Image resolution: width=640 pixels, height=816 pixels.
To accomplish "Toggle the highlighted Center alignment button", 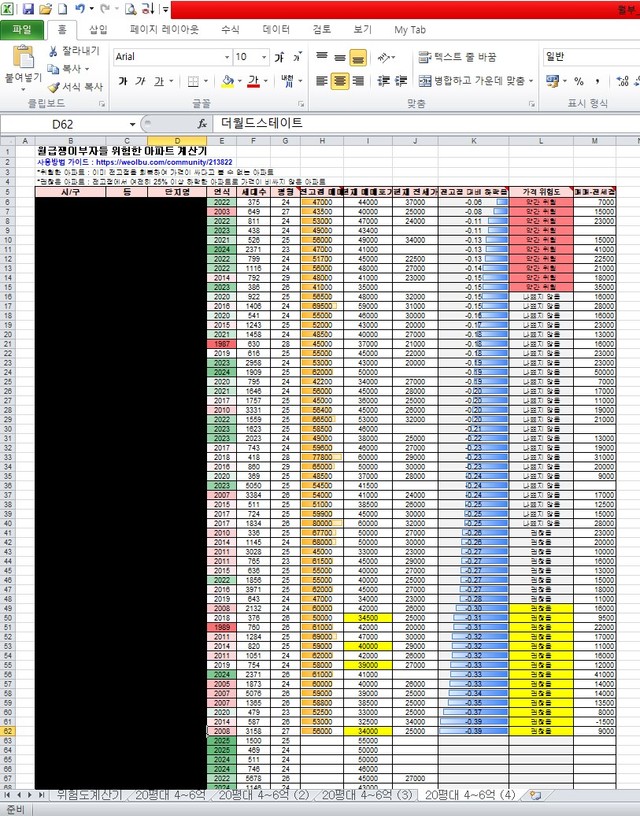I will [340, 81].
